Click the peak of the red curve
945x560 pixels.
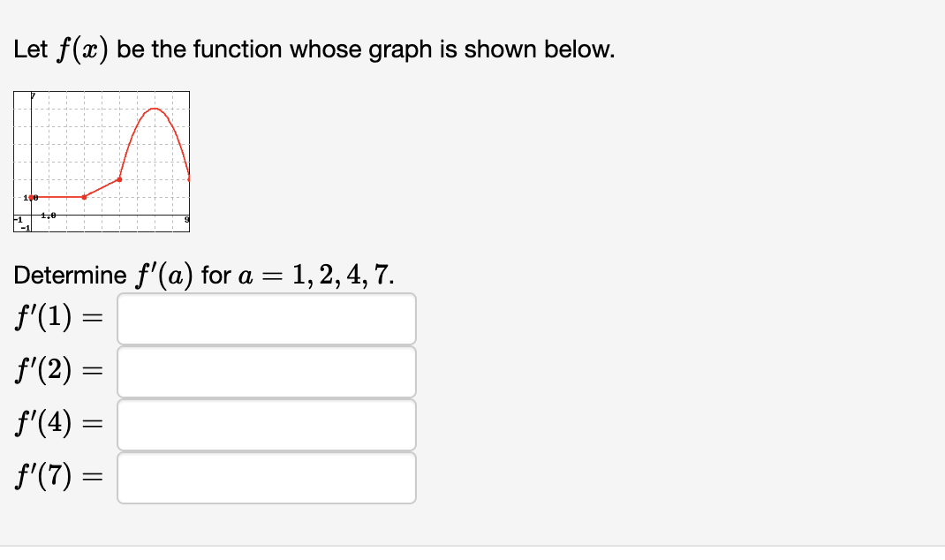pos(154,110)
